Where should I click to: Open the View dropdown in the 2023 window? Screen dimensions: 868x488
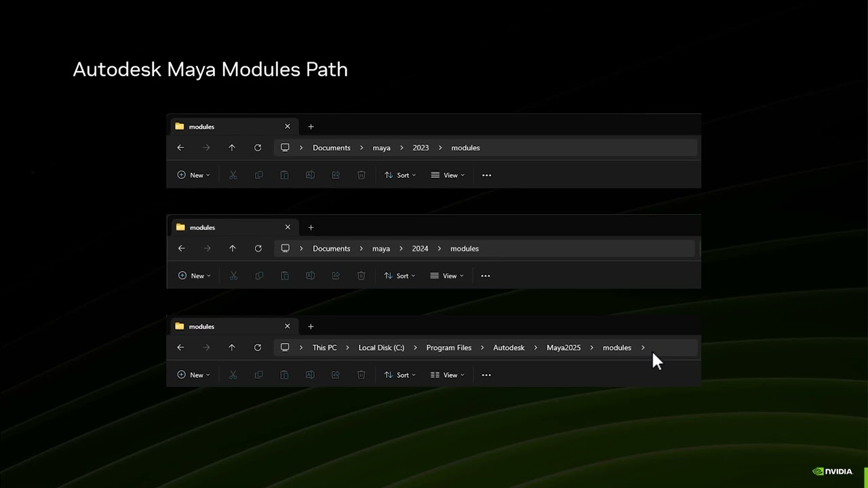coord(448,175)
